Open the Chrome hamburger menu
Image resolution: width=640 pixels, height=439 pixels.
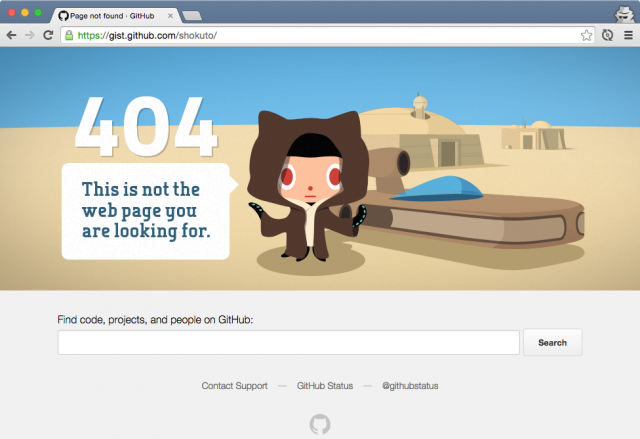pyautogui.click(x=627, y=35)
